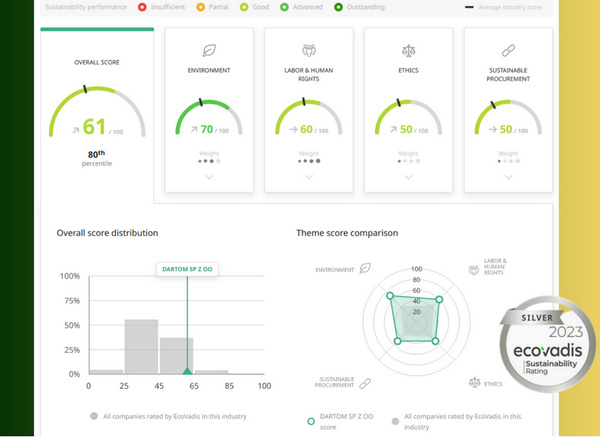
Task: Click the Ethics card title
Action: [408, 70]
